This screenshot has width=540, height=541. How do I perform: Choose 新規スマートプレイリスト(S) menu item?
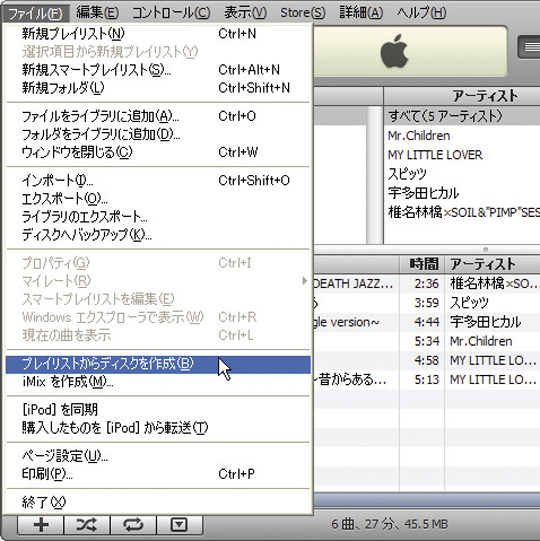(158, 70)
